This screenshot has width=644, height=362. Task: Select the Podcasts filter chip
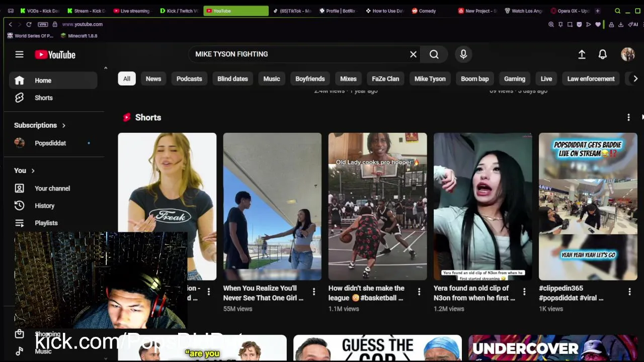(x=189, y=78)
